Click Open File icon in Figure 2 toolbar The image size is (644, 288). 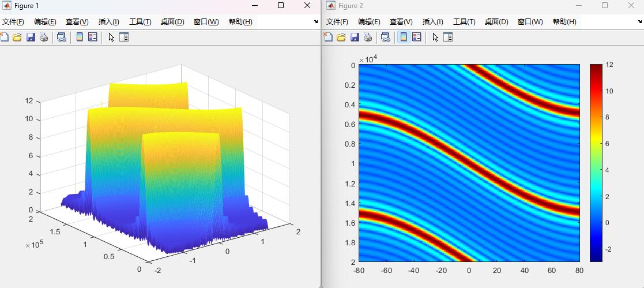tap(341, 38)
